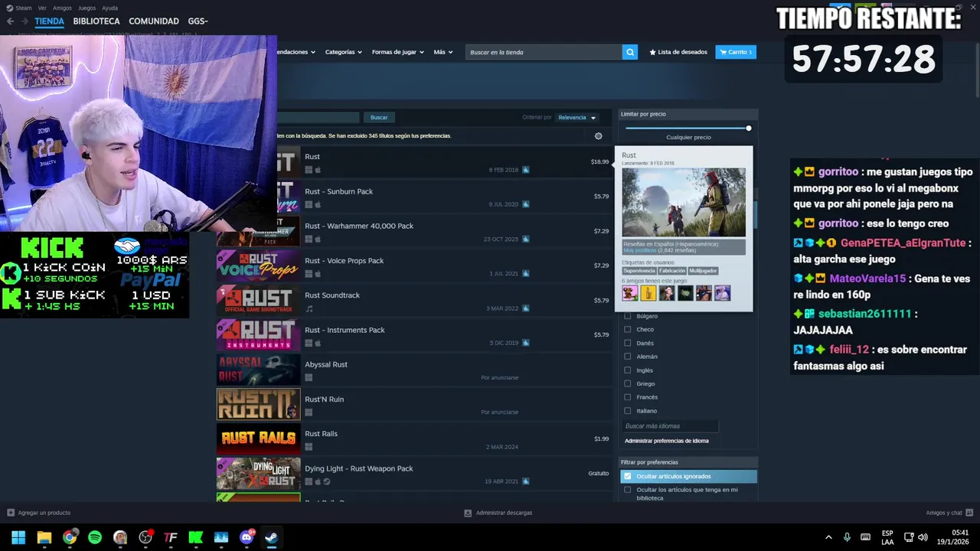
Task: Open Discord from taskbar
Action: [x=247, y=537]
